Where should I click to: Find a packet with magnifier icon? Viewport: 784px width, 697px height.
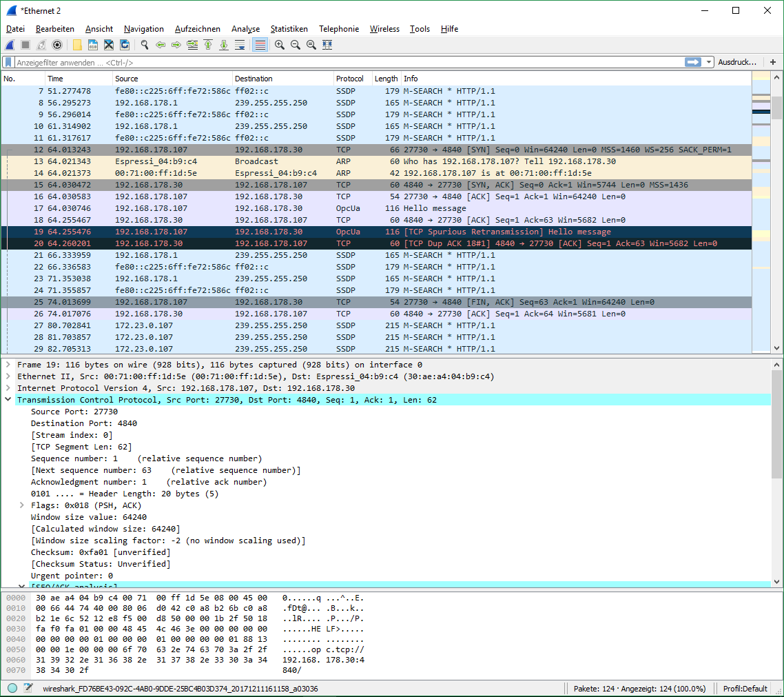145,45
